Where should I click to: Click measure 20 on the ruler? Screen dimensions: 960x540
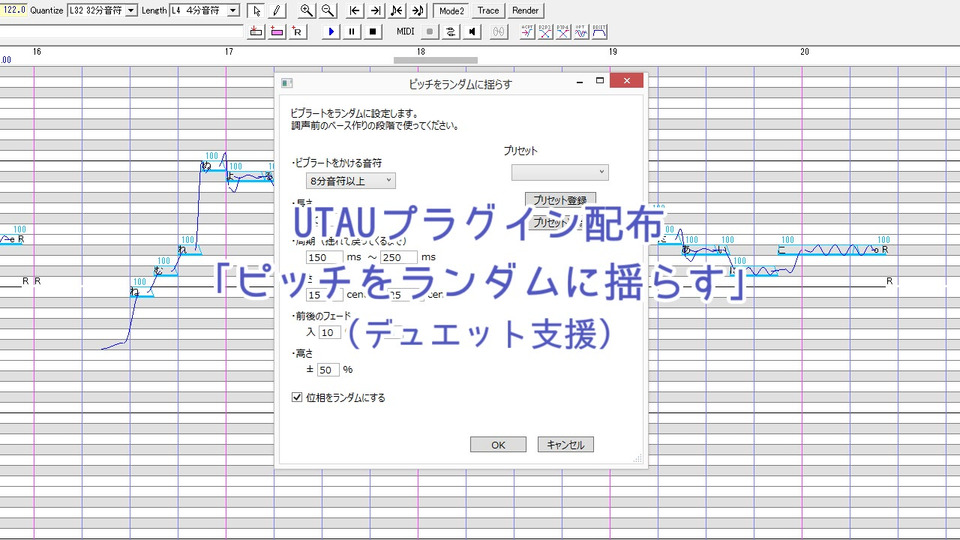click(804, 51)
